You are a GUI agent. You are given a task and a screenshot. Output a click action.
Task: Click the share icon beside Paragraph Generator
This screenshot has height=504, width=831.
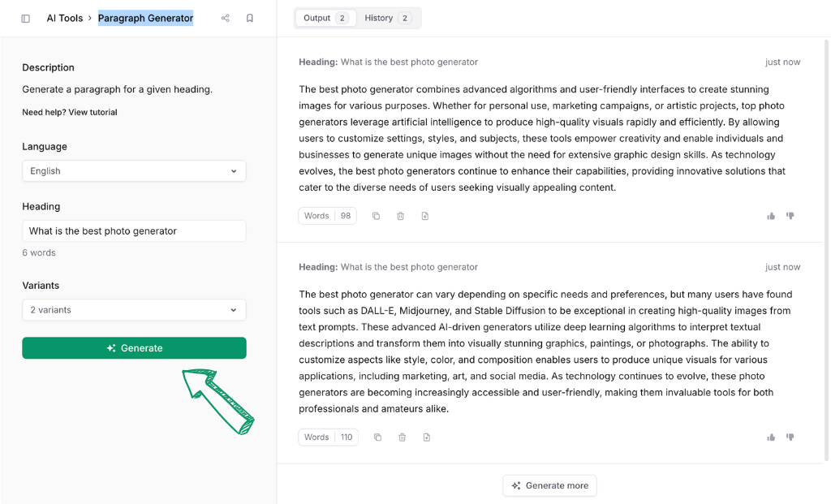point(226,18)
